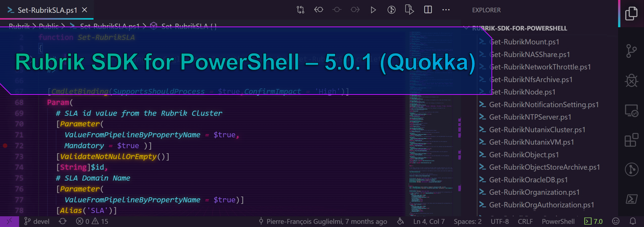Screen dimensions: 644x227
Task: Open preview to the side icon
Action: coord(410,10)
